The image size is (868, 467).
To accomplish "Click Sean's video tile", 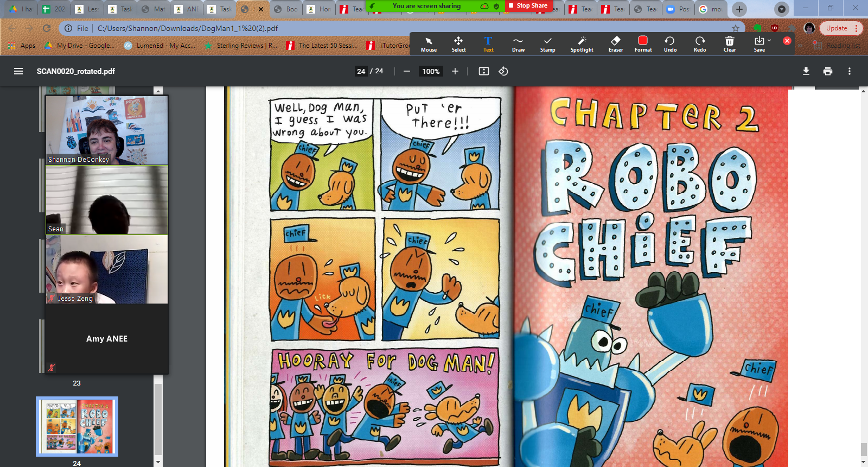I will [107, 200].
